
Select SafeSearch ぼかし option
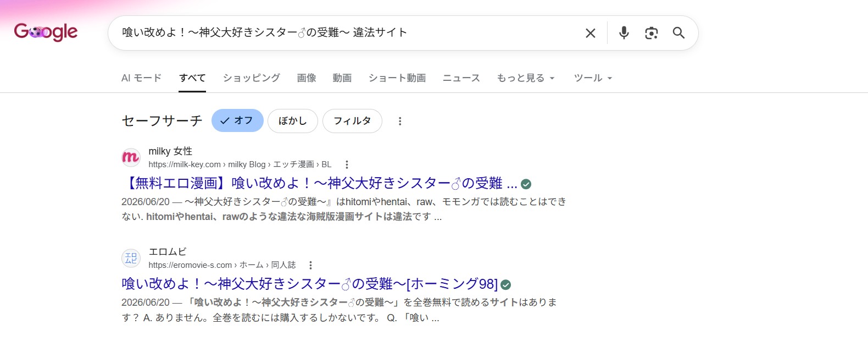(293, 120)
